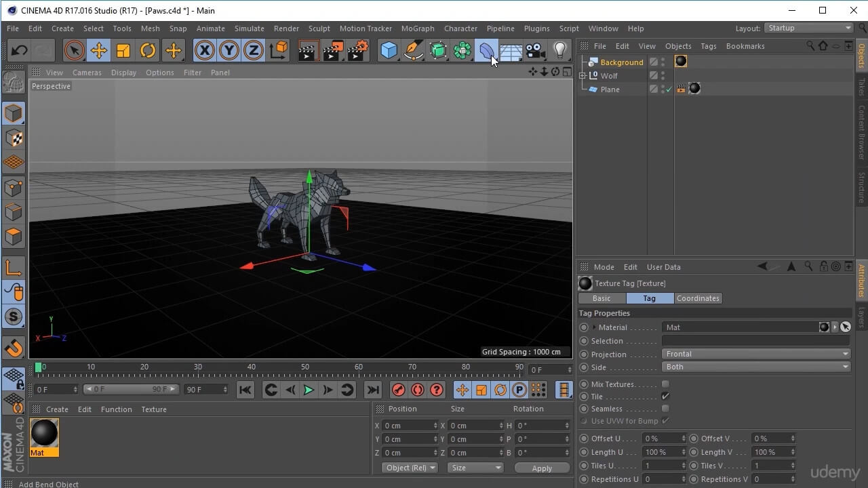The width and height of the screenshot is (868, 488).
Task: Click the Render to Picture Viewer icon
Action: [332, 51]
